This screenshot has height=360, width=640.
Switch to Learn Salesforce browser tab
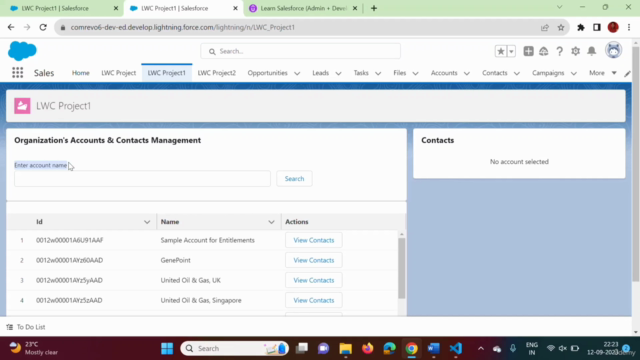coord(303,8)
